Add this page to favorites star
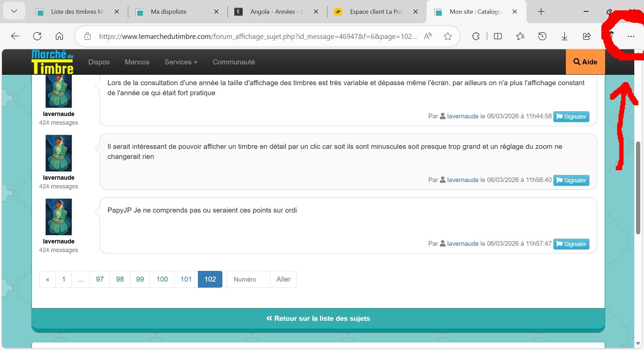 click(448, 36)
